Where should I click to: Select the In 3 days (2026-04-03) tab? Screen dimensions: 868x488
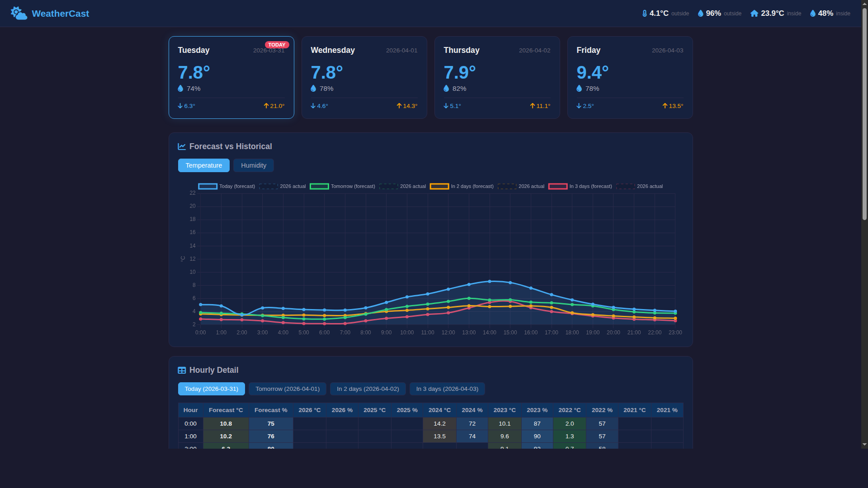tap(447, 389)
